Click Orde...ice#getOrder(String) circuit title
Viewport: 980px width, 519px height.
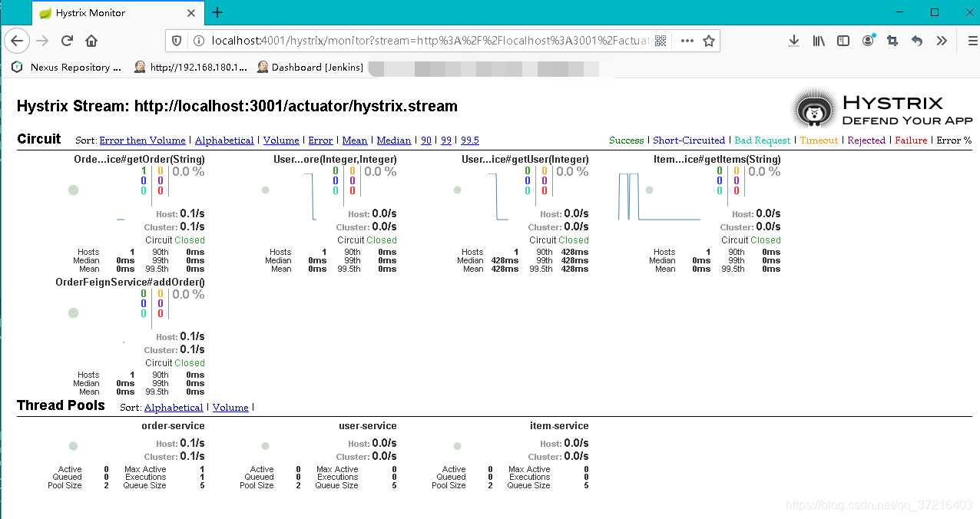(x=139, y=160)
